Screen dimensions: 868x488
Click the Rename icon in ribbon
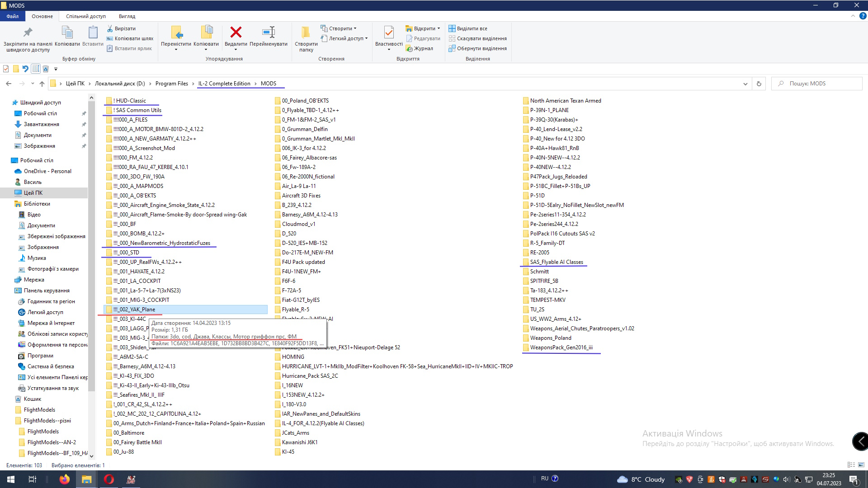point(269,33)
